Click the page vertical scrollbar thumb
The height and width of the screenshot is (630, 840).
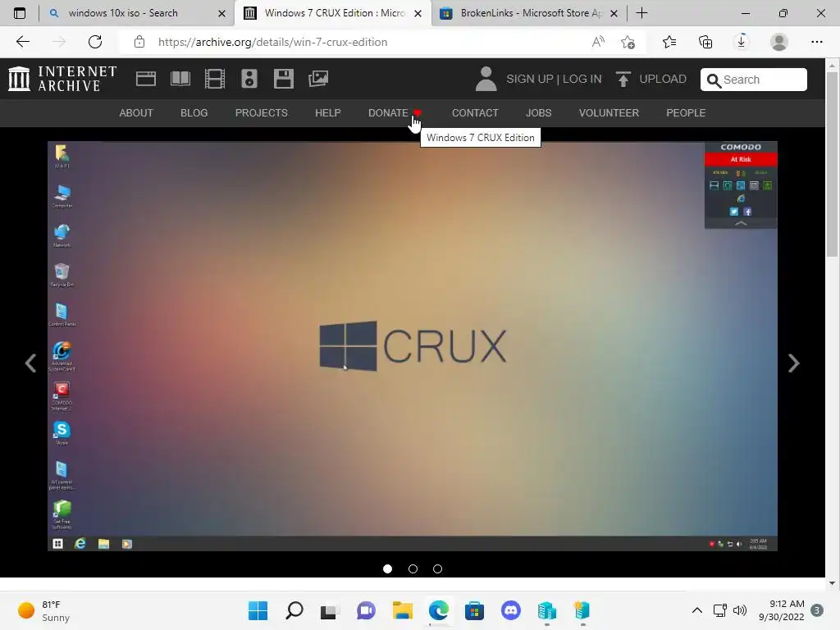[x=832, y=163]
